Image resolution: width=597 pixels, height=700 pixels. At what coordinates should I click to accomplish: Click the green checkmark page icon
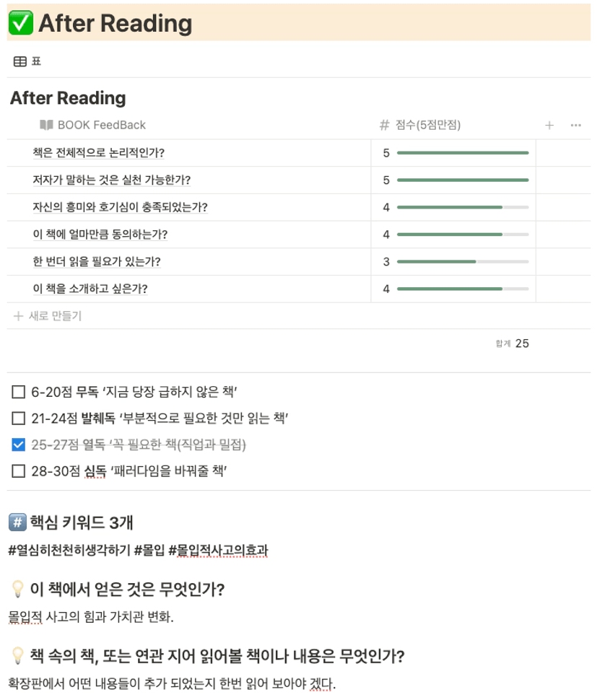tap(20, 23)
